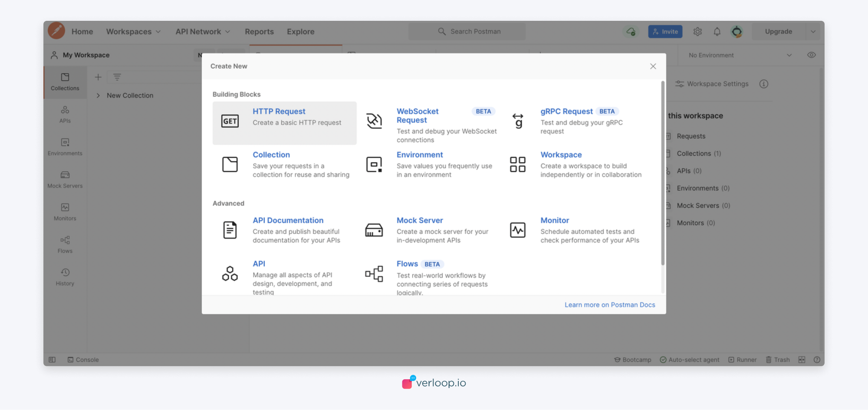This screenshot has height=410, width=868.
Task: Click the sync status cloud icon
Action: click(x=631, y=32)
